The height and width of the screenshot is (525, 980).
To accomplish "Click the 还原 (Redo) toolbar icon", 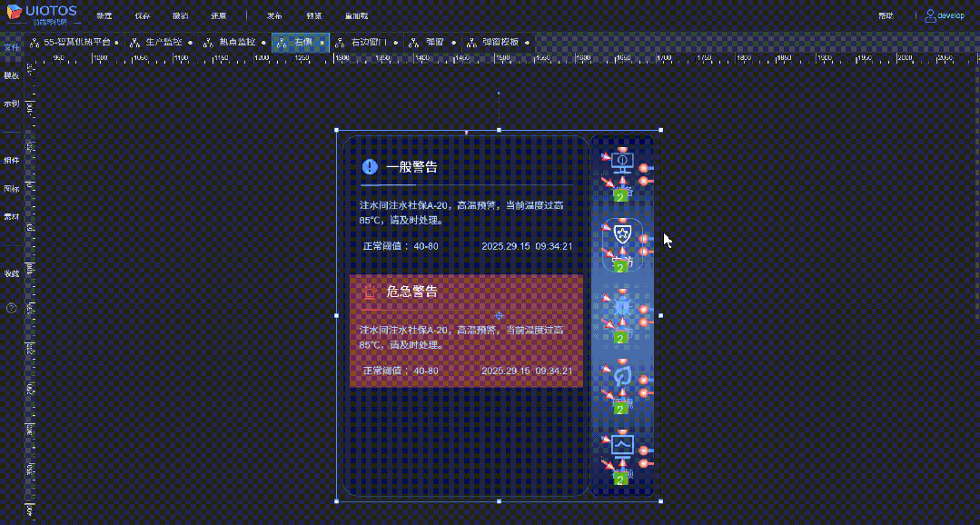I will [219, 15].
